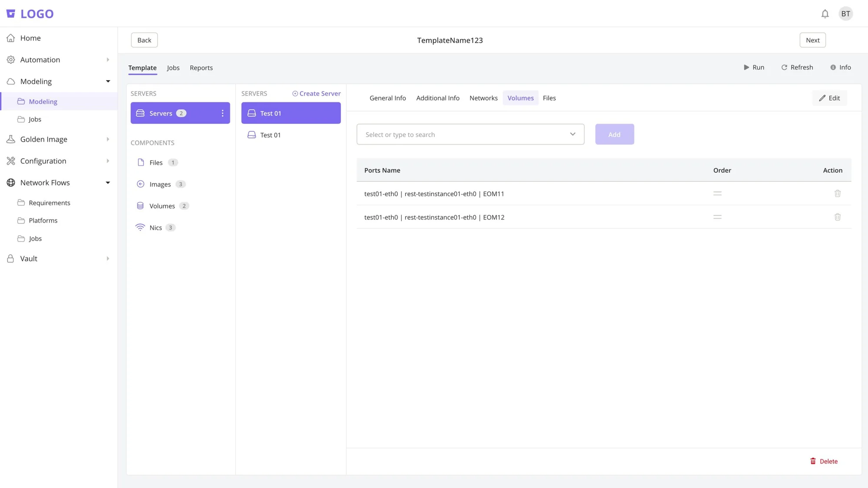Select the unselected Test 01 server

pyautogui.click(x=291, y=135)
